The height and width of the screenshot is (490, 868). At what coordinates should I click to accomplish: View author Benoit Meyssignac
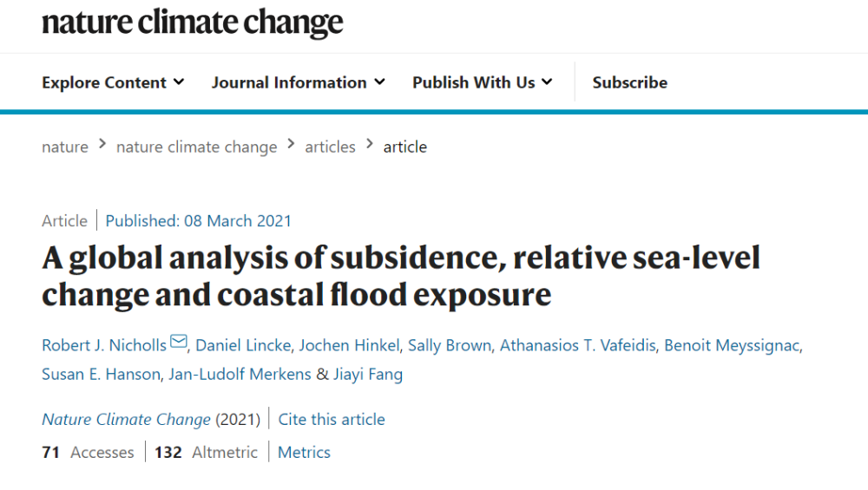click(x=733, y=345)
